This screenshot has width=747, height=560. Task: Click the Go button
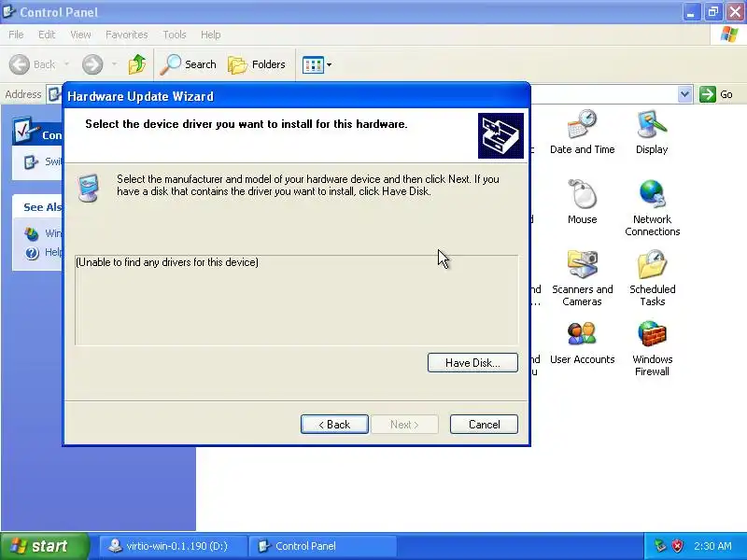tap(716, 94)
